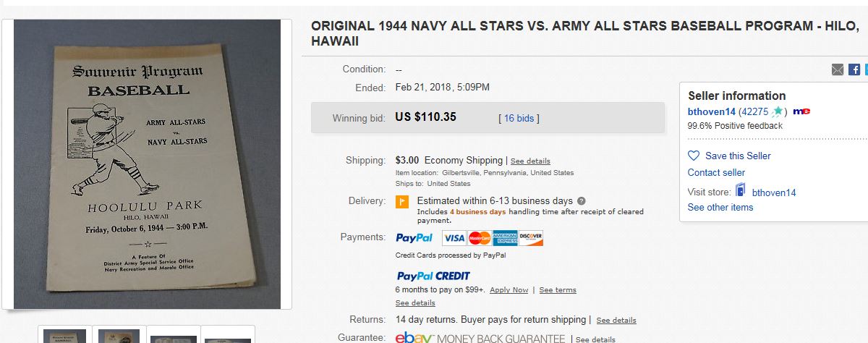Click the email share envelope icon
The image size is (868, 343).
coord(838,69)
